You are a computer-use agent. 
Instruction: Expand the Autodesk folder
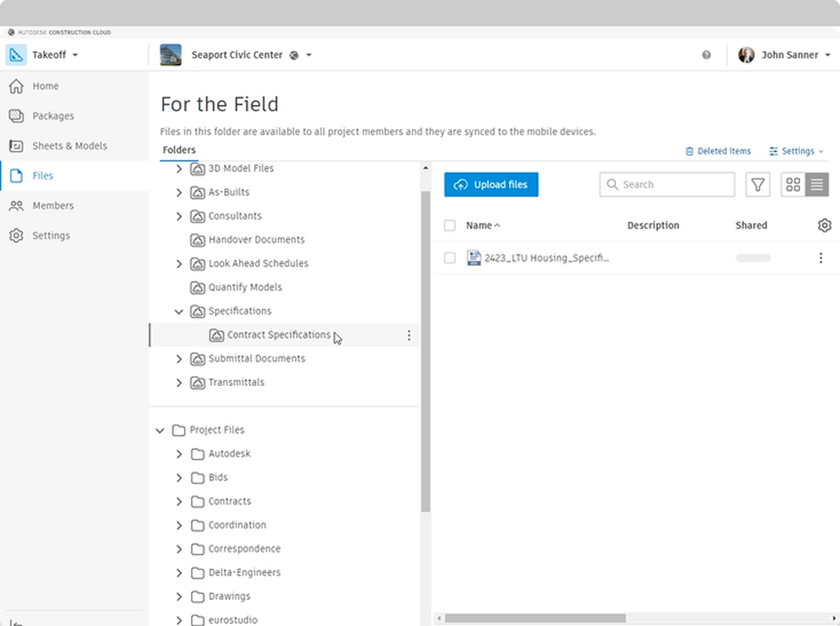click(179, 454)
